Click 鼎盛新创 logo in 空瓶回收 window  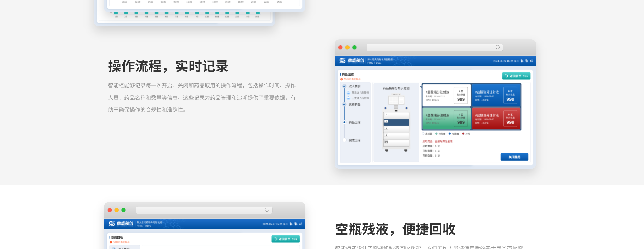[121, 224]
